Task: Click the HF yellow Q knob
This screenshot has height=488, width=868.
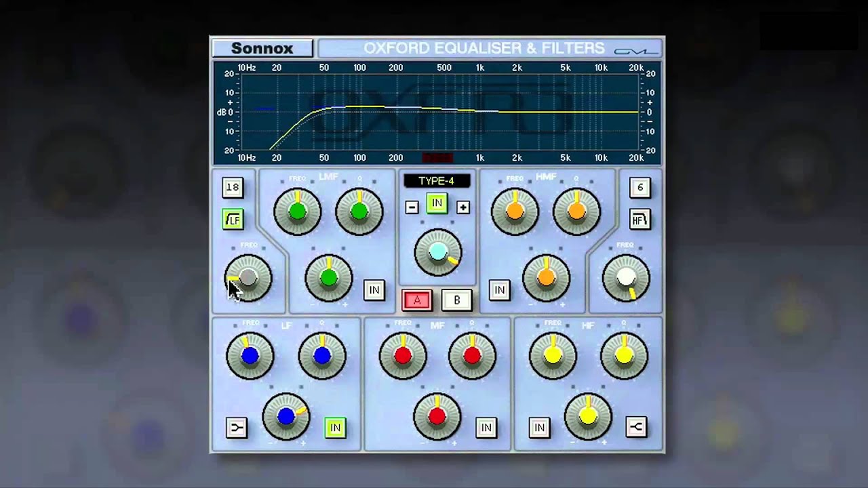Action: point(624,355)
